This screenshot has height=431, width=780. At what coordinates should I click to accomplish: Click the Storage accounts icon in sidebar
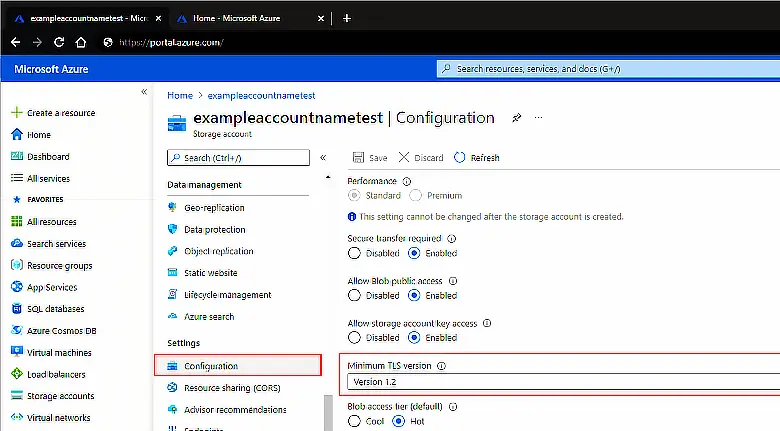point(17,396)
